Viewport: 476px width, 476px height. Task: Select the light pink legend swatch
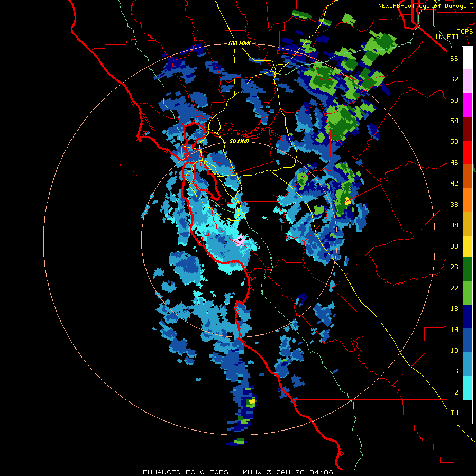tap(467, 81)
